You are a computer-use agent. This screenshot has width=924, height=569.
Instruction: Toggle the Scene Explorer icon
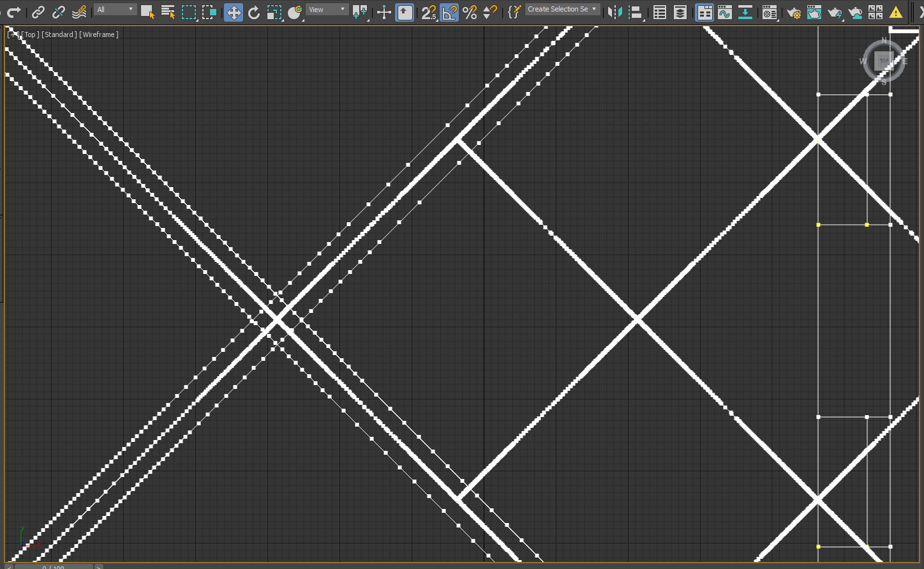(x=660, y=11)
